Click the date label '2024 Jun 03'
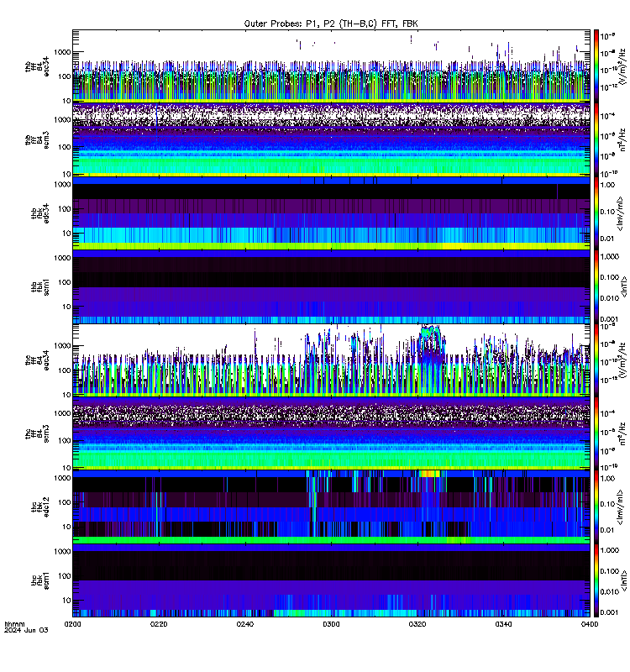 click(26, 630)
